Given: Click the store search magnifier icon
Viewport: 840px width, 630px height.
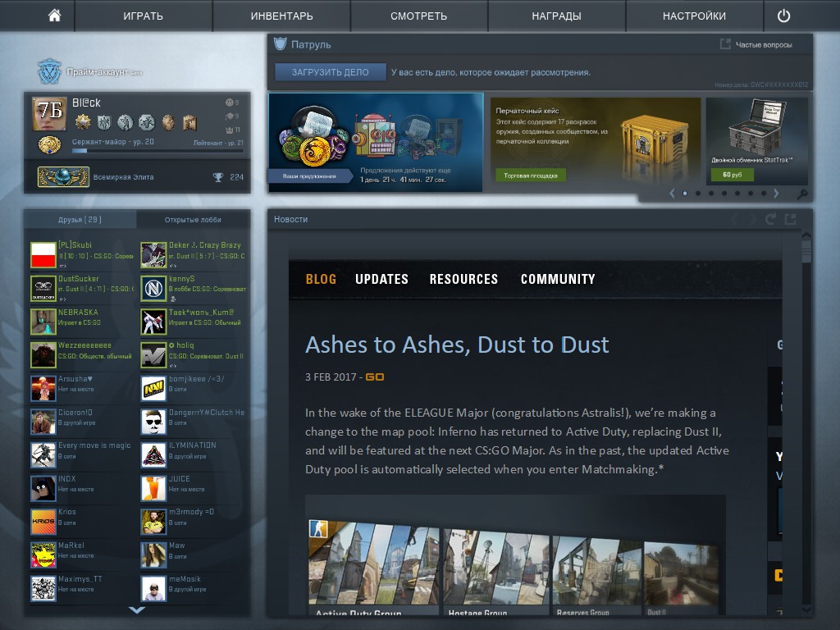Looking at the screenshot, I should (802, 194).
